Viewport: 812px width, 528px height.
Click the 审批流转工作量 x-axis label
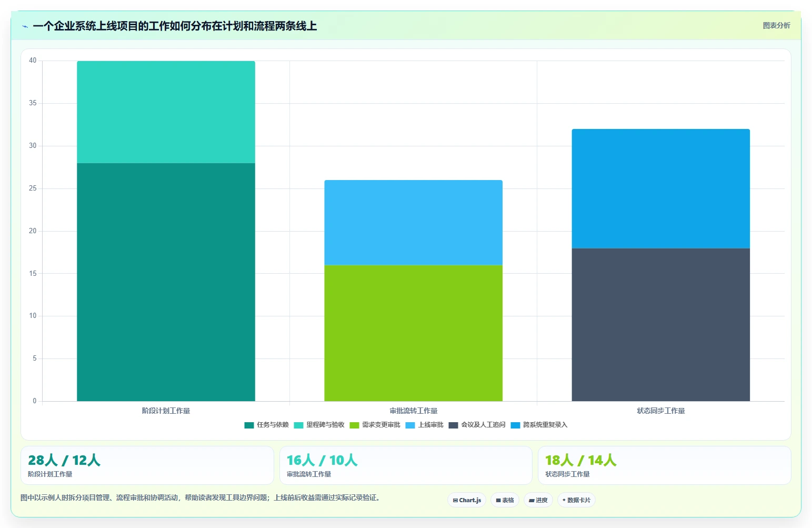(x=413, y=411)
